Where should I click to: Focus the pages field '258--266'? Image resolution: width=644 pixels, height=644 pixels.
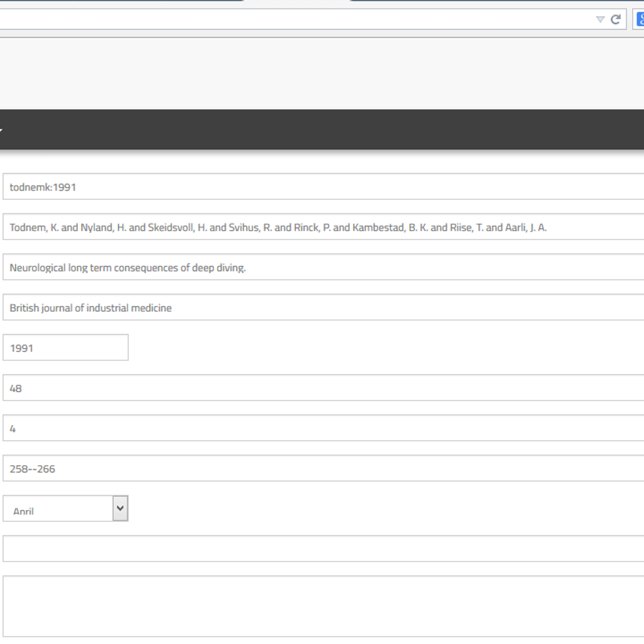(322, 469)
